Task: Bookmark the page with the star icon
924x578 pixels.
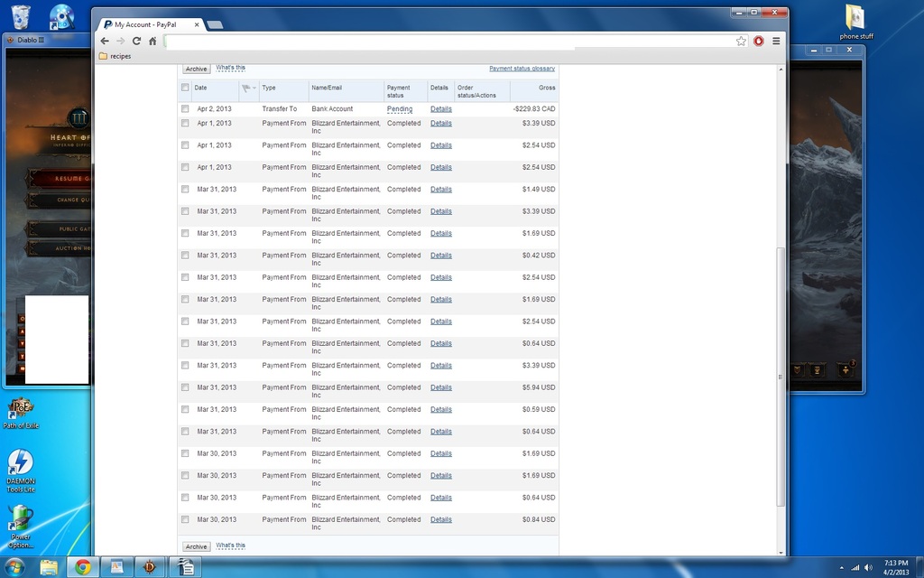Action: 740,41
